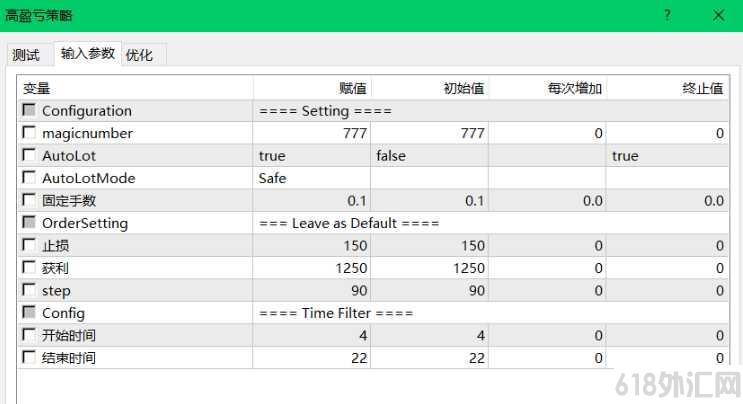Click the 变量 column header
The width and height of the screenshot is (743, 404).
(x=135, y=88)
